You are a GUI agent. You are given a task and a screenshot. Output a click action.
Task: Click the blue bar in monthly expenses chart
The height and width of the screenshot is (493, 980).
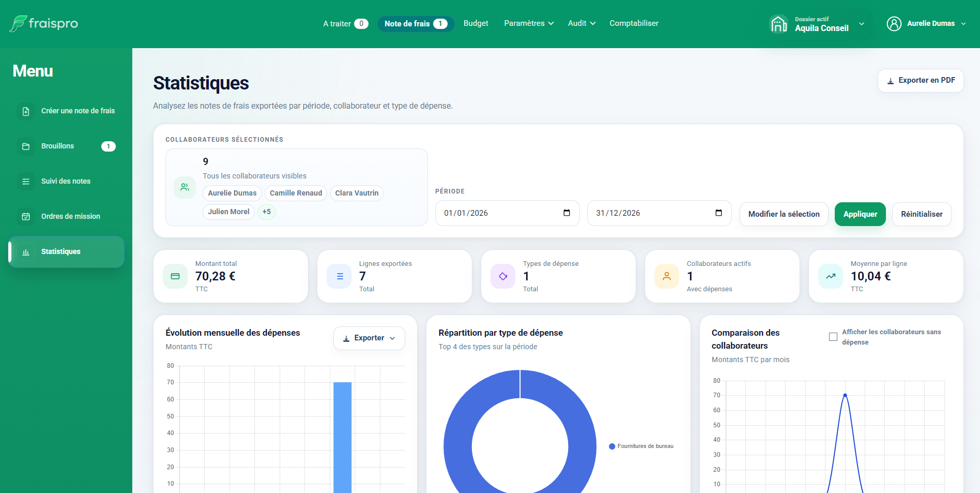pos(342,438)
